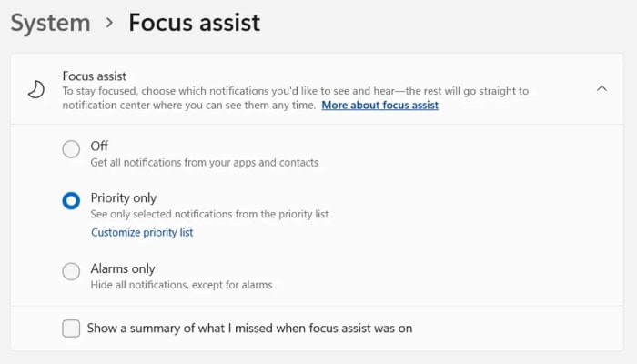The height and width of the screenshot is (364, 637).
Task: Click the crescent moon Focus assist icon
Action: coord(36,90)
